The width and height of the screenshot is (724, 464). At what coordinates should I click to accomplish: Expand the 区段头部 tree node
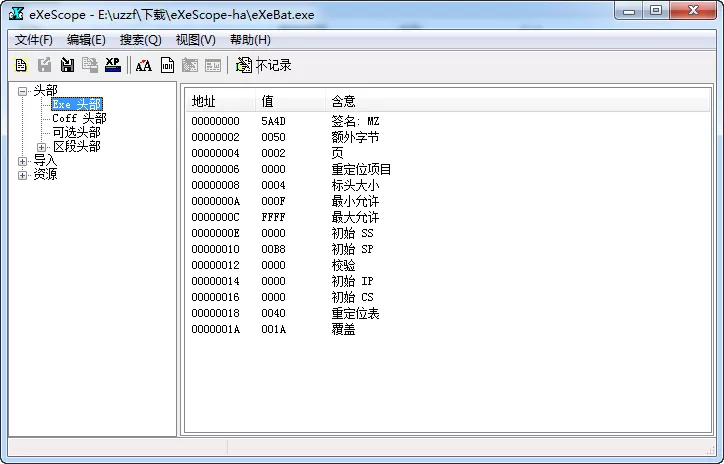coord(41,147)
